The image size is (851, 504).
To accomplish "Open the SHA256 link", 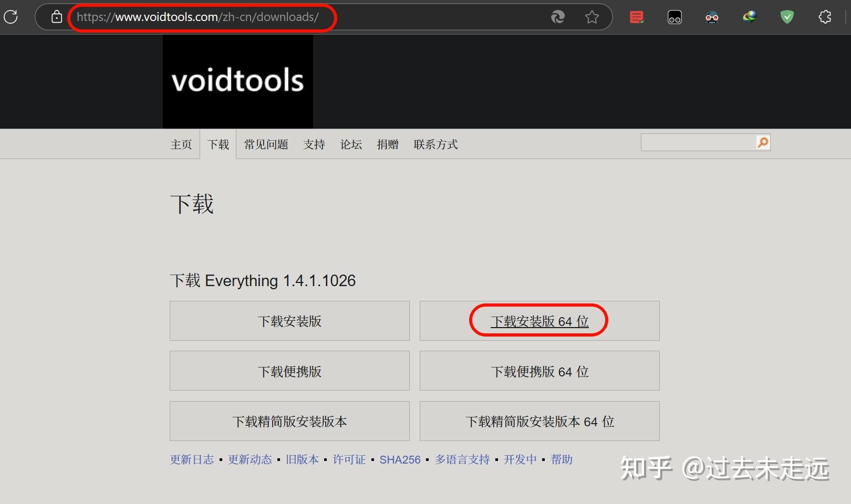I will pos(400,459).
